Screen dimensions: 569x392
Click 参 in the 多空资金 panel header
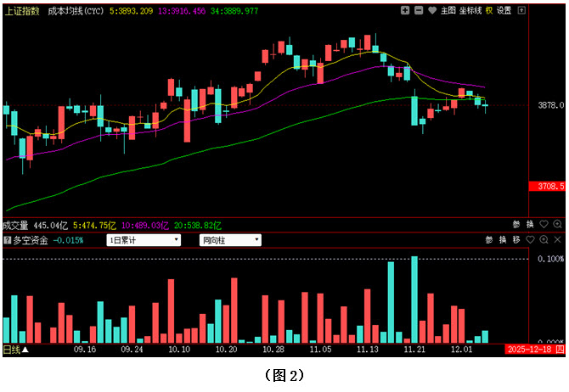(x=489, y=240)
